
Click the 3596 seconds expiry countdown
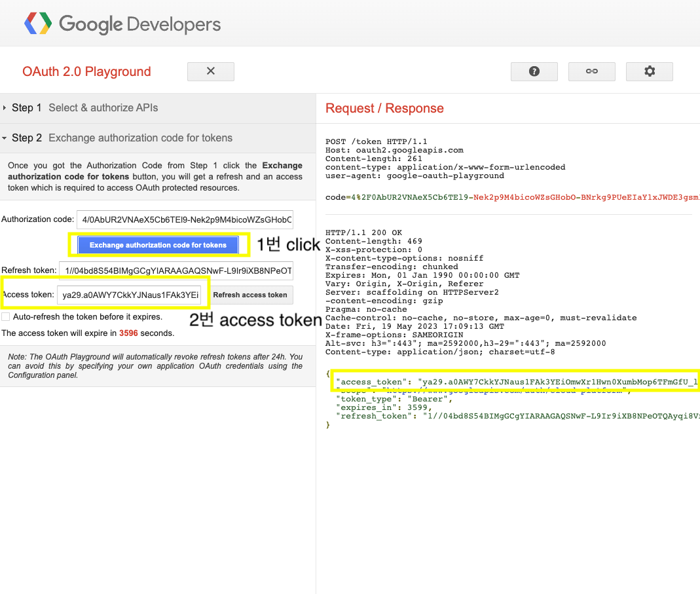click(128, 333)
